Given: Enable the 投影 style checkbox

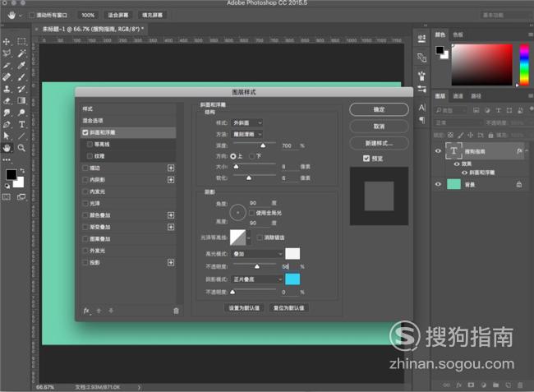Looking at the screenshot, I should [x=85, y=262].
